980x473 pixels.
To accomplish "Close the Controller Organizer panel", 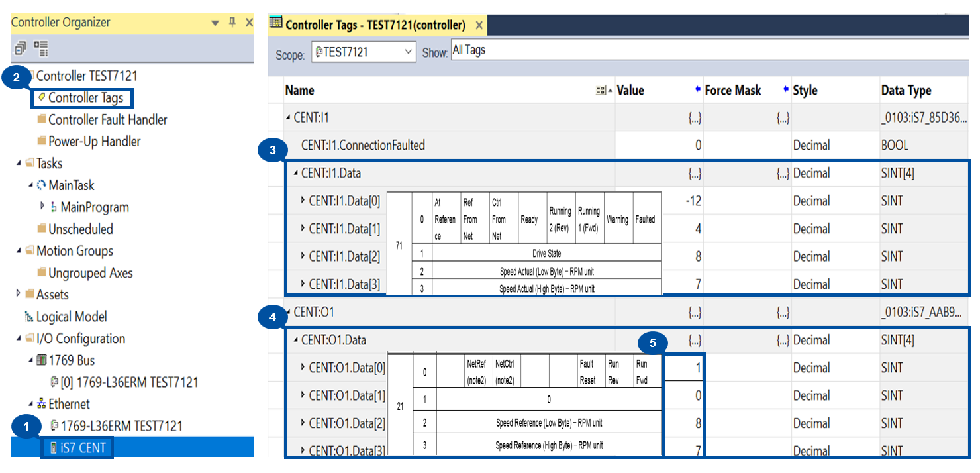I will tap(248, 23).
